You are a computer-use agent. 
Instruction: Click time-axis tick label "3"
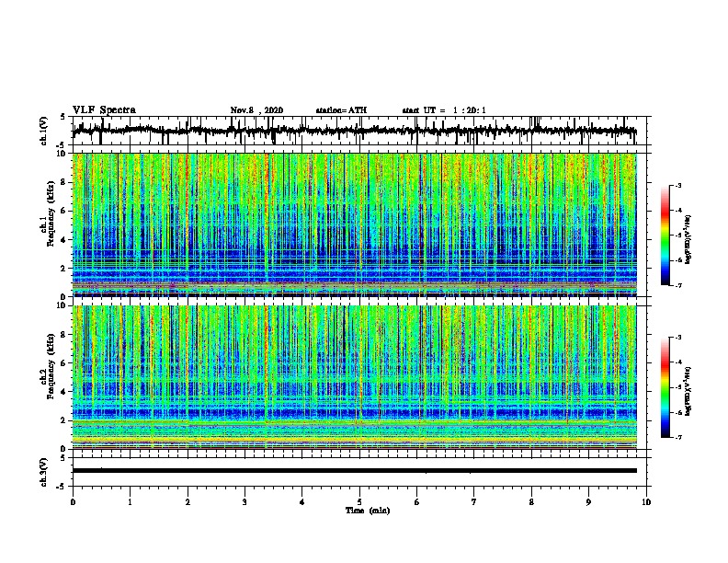click(245, 501)
